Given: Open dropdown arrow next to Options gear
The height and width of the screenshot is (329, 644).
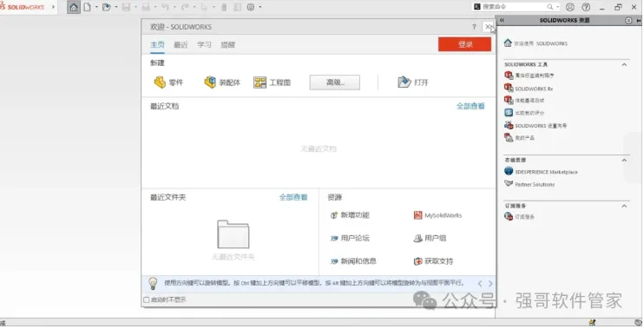Looking at the screenshot, I should pos(260,7).
